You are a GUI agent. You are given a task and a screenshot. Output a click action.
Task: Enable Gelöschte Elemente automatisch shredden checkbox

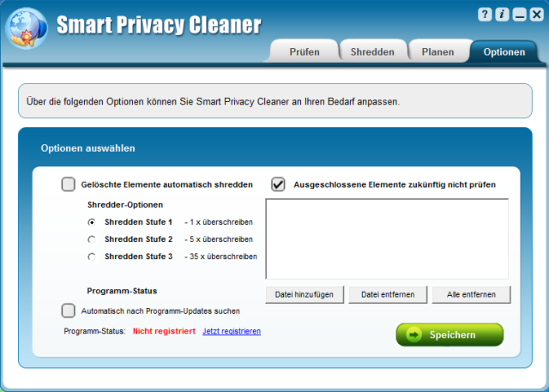69,184
